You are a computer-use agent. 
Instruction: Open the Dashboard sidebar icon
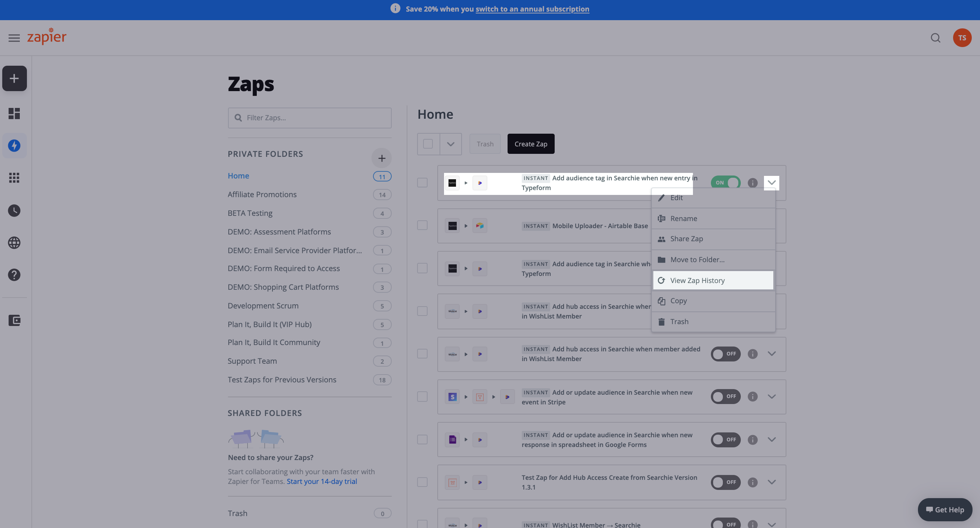click(15, 113)
